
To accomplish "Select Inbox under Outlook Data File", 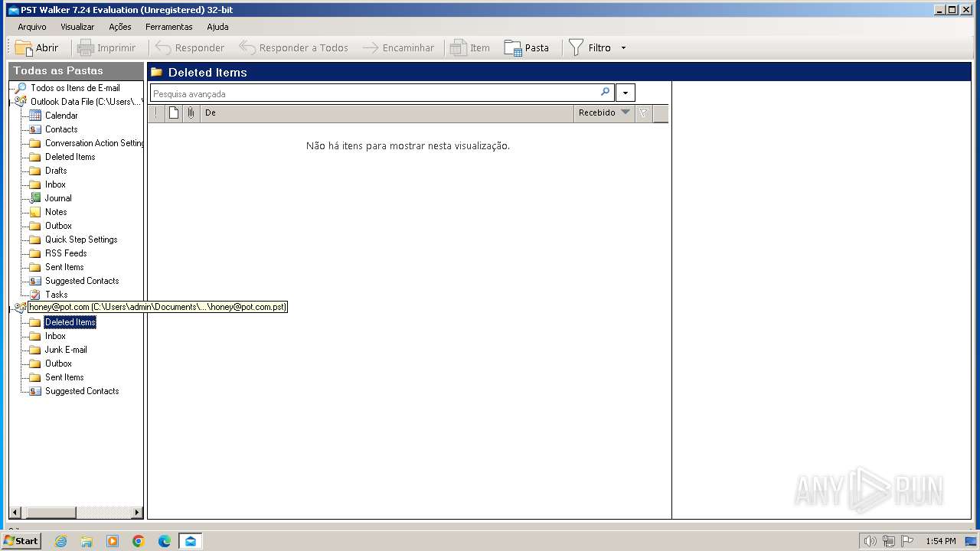I will 55,184.
